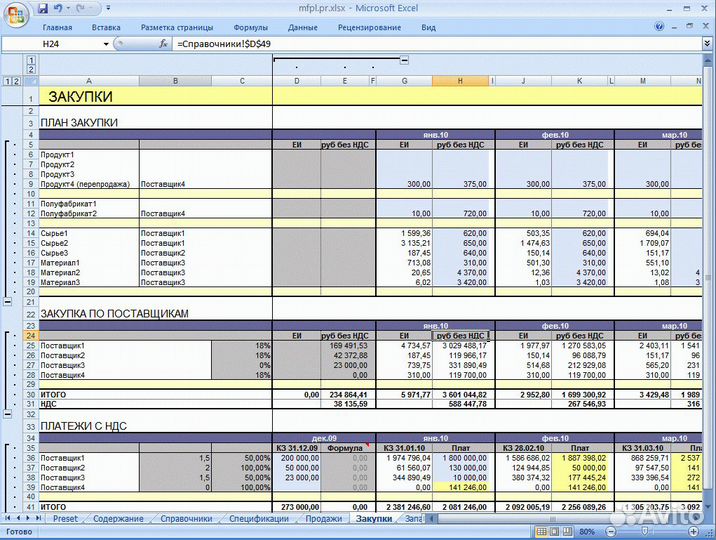The height and width of the screenshot is (540, 716).
Task: Show column outline level 2
Action: point(31,70)
